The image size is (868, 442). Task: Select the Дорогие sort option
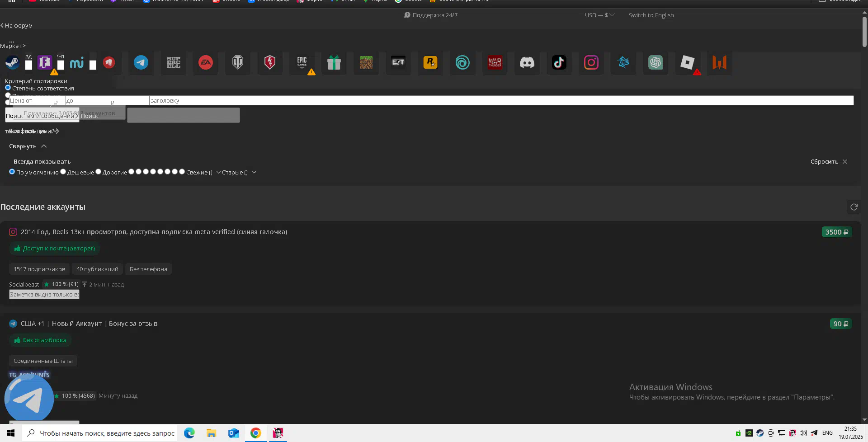click(98, 172)
